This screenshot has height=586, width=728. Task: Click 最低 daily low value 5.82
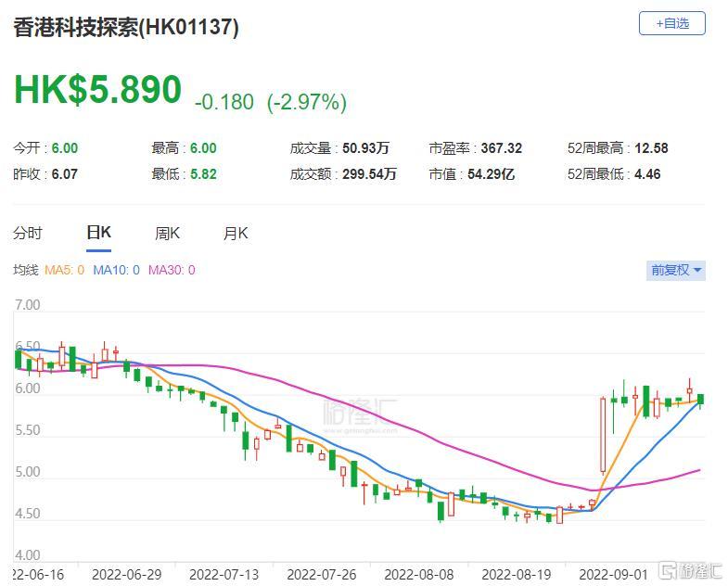tap(203, 174)
